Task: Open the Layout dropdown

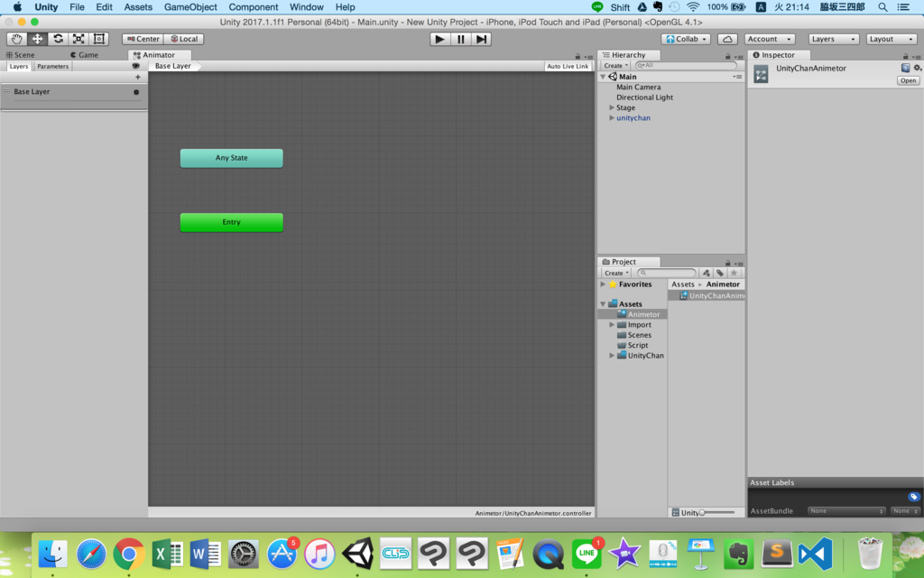Action: tap(891, 39)
